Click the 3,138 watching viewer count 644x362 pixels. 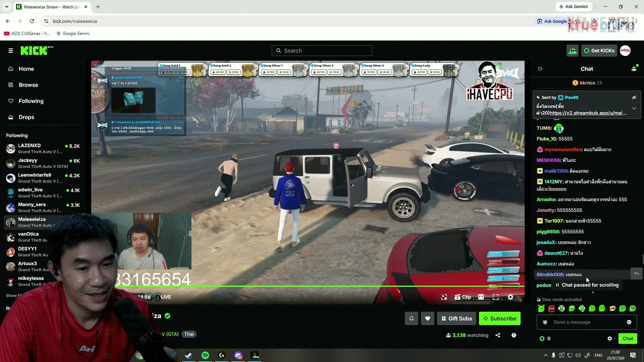[467, 335]
